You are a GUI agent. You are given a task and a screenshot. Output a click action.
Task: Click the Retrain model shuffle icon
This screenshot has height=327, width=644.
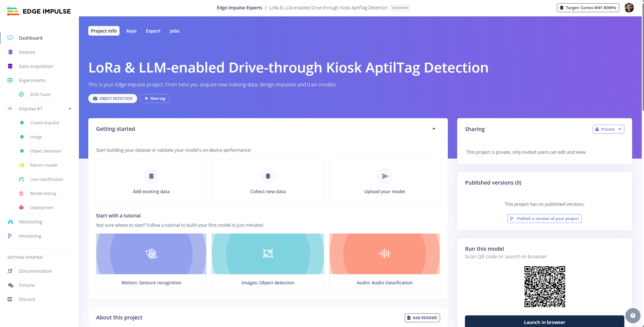point(22,165)
